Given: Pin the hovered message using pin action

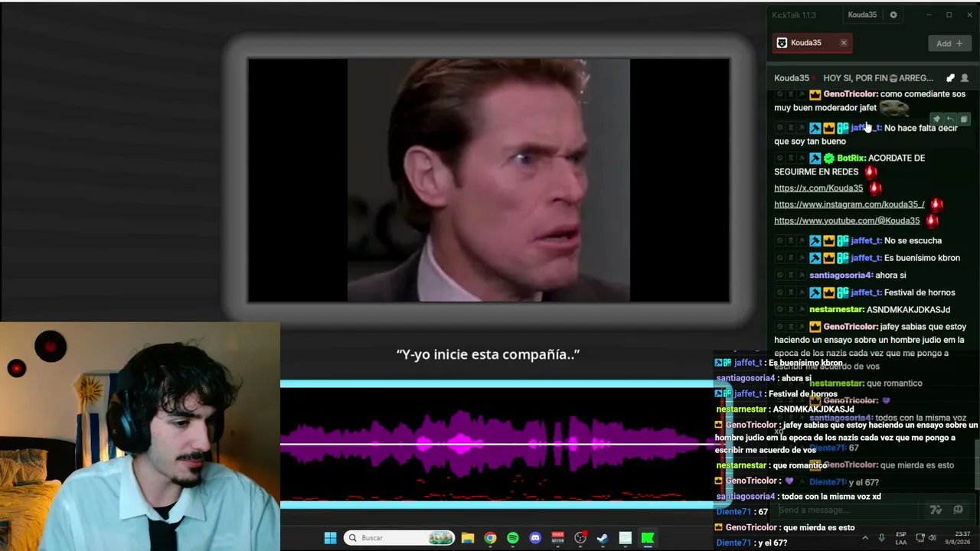Looking at the screenshot, I should click(936, 119).
